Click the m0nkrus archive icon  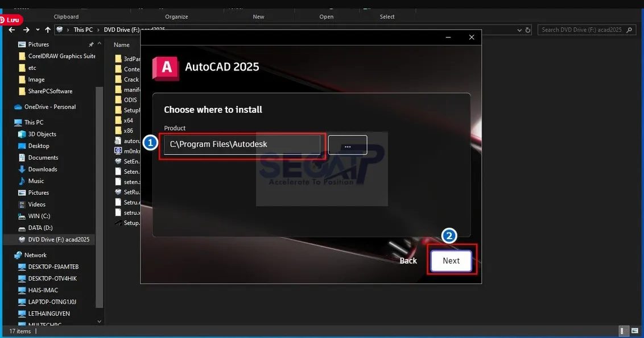pos(118,151)
